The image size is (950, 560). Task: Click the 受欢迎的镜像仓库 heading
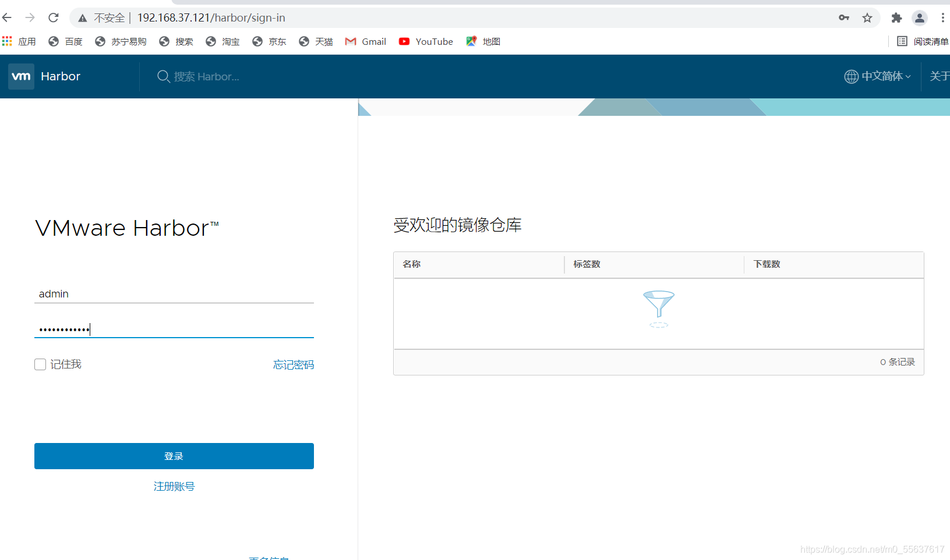coord(457,225)
